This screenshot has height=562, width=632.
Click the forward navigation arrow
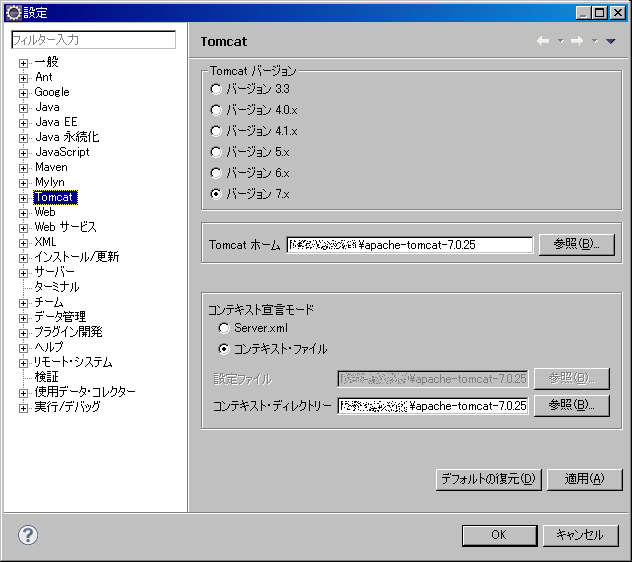pyautogui.click(x=577, y=41)
